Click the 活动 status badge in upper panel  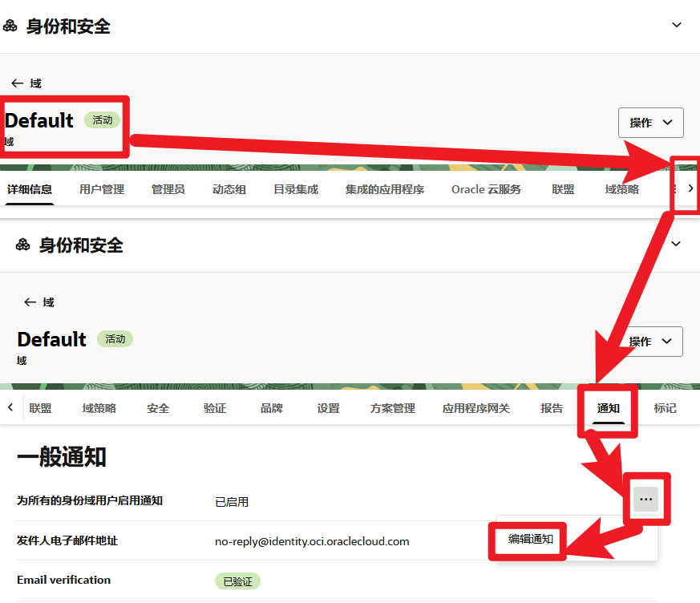(102, 120)
